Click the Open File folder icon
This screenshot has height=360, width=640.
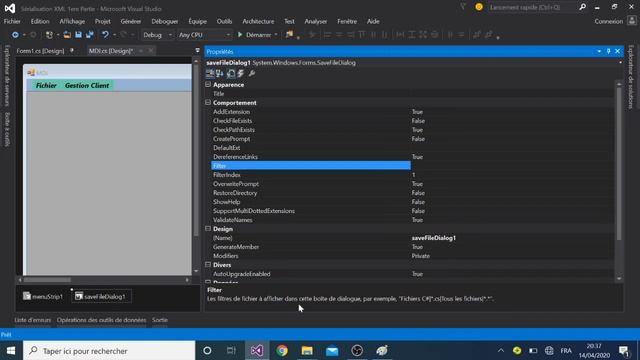tap(67, 35)
